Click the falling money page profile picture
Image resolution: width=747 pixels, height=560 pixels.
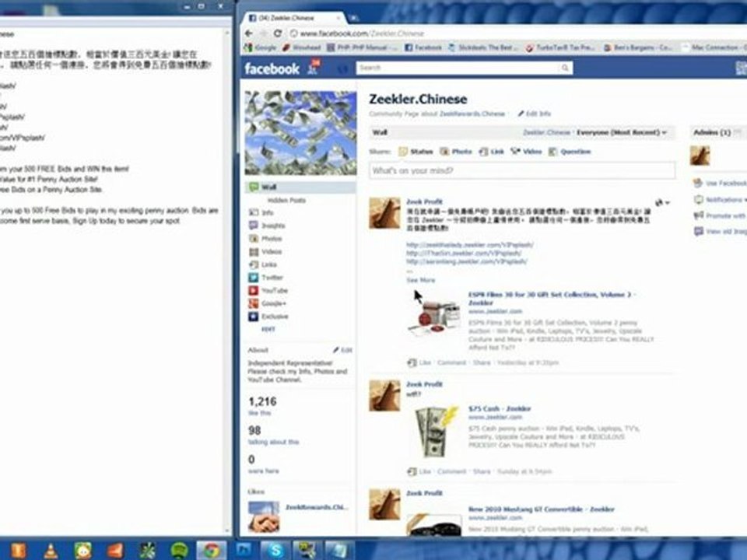pyautogui.click(x=300, y=133)
